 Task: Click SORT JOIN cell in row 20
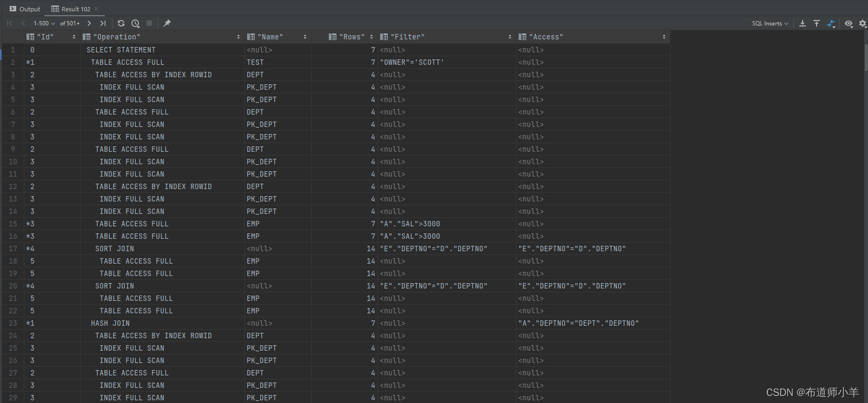[x=162, y=286]
